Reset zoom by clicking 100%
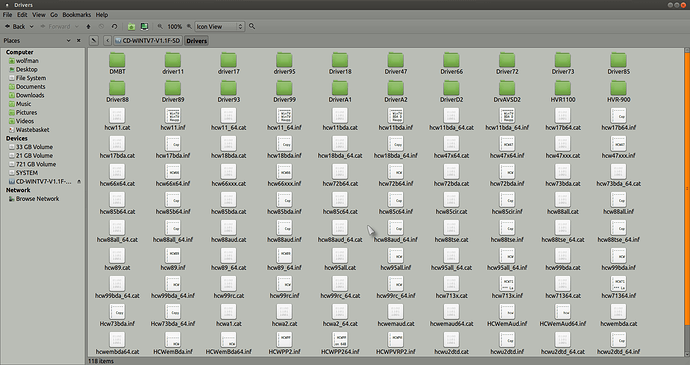This screenshot has height=365, width=690. [x=175, y=26]
